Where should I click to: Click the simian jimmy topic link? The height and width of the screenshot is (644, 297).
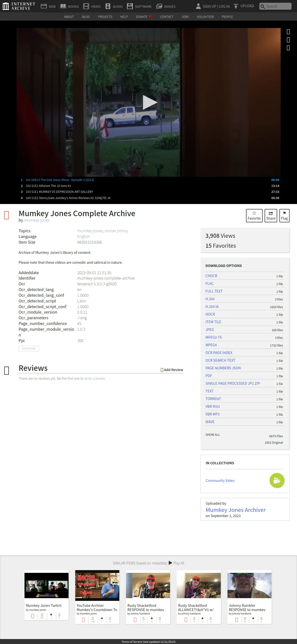point(116,231)
